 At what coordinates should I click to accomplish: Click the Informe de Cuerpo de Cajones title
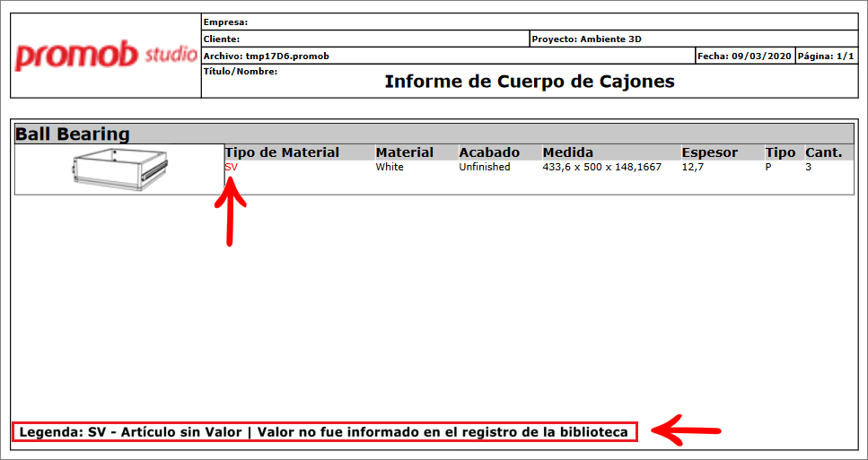click(530, 82)
